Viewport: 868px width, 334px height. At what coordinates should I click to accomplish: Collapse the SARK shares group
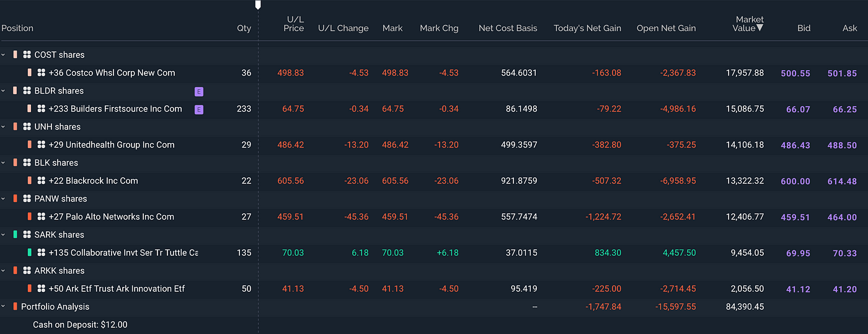tap(3, 234)
